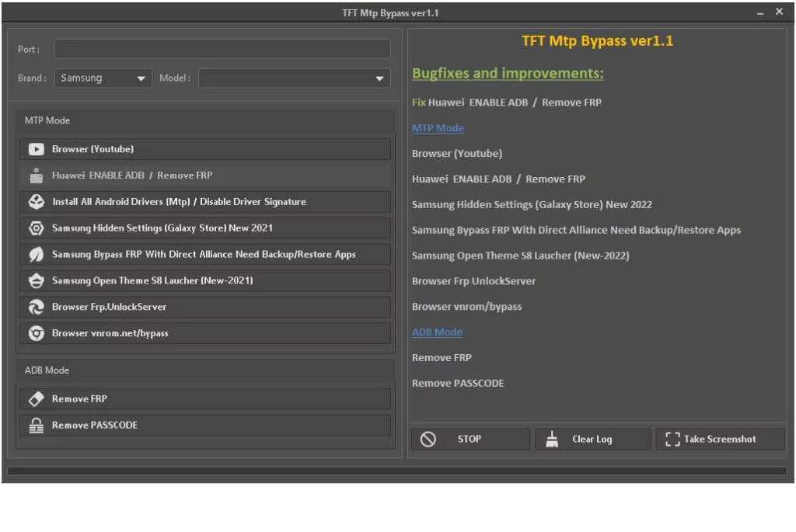Open the ADB Mode link in changelog
Viewport: 796px width, 532px height.
437,332
